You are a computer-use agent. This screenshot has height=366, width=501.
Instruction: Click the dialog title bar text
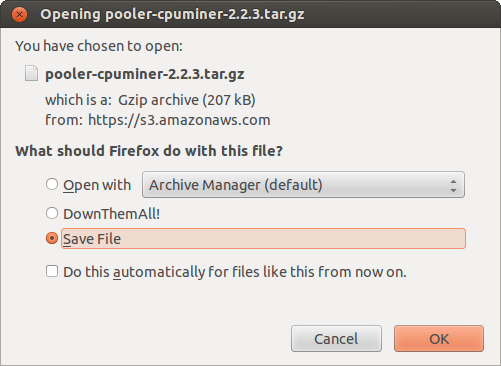click(172, 15)
